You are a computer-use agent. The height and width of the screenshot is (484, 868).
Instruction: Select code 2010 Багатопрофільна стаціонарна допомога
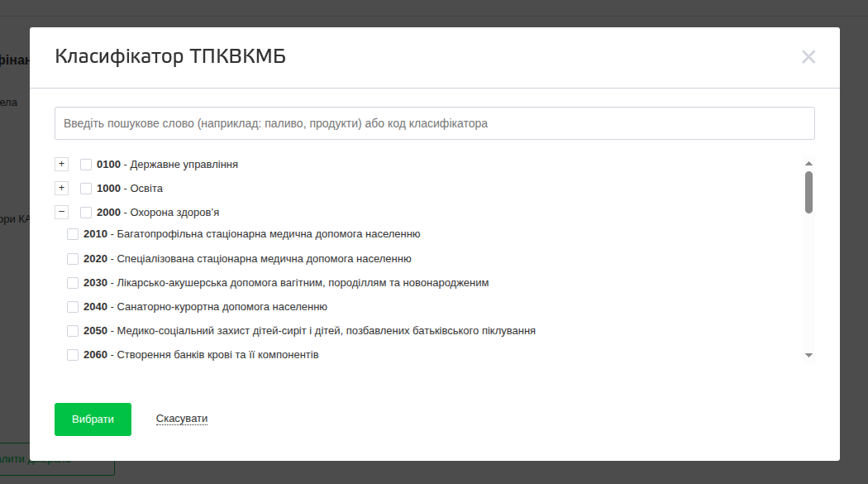[73, 234]
